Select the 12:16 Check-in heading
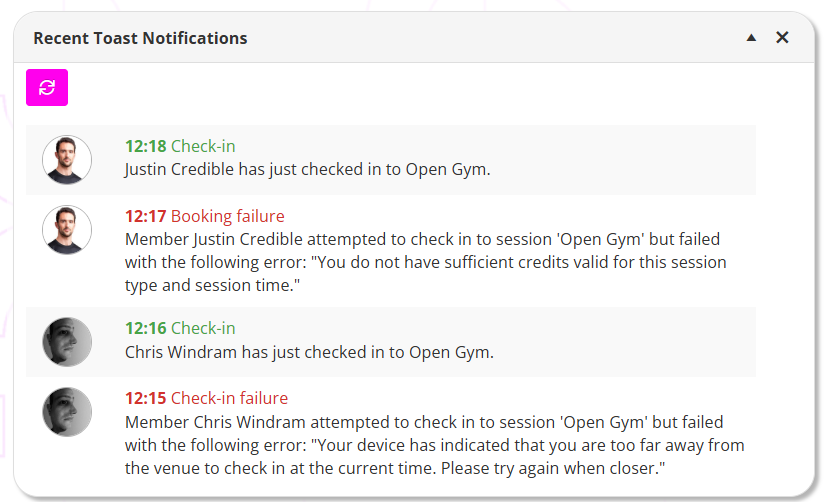Screen dimensions: 827x502 (x=180, y=328)
